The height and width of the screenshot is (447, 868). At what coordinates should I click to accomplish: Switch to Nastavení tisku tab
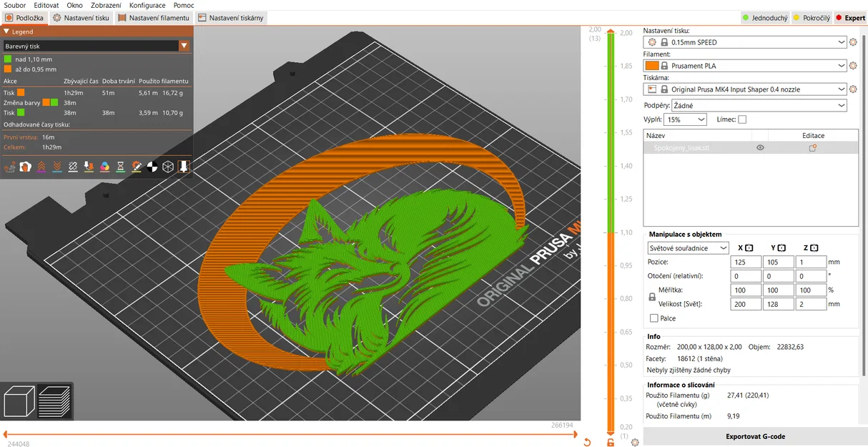coord(80,18)
